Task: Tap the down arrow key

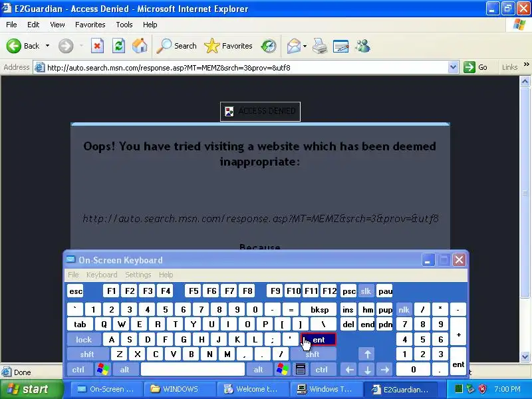Action: 368,370
